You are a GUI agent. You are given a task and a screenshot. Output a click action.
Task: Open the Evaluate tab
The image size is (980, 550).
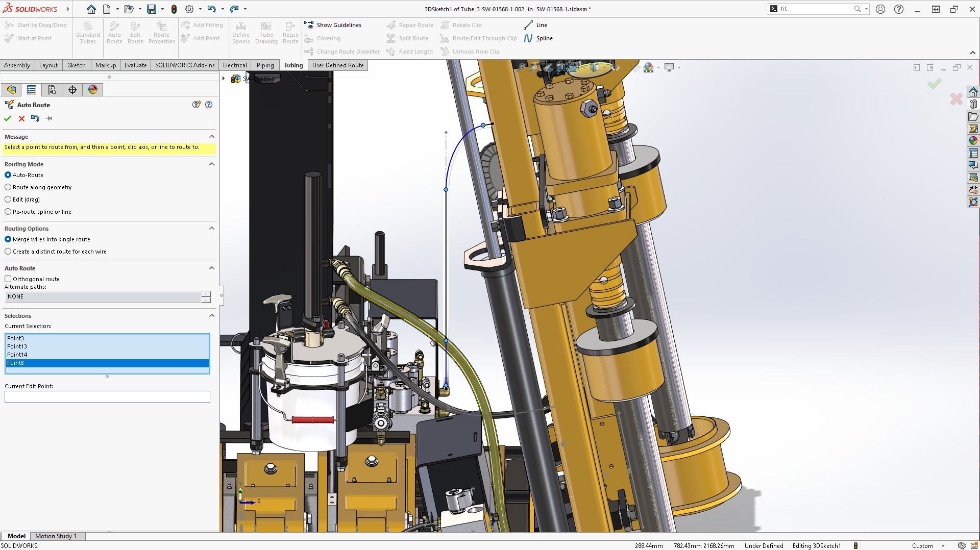(135, 65)
